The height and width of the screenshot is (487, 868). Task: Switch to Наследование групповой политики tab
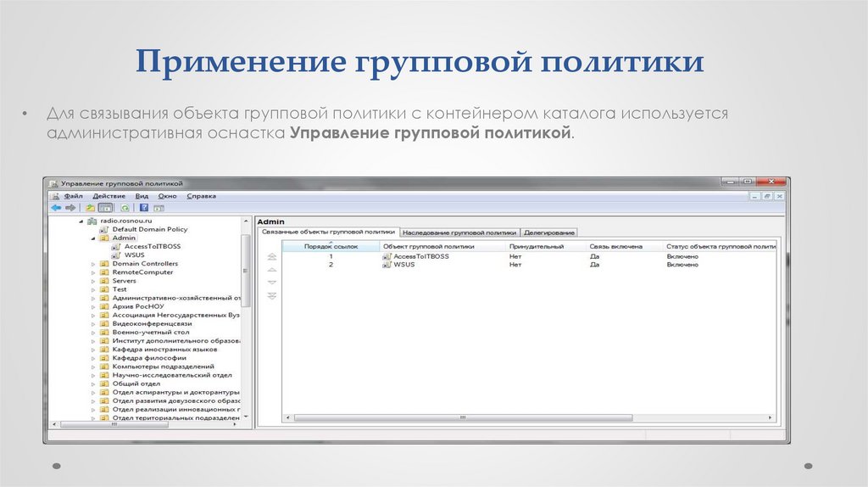459,232
